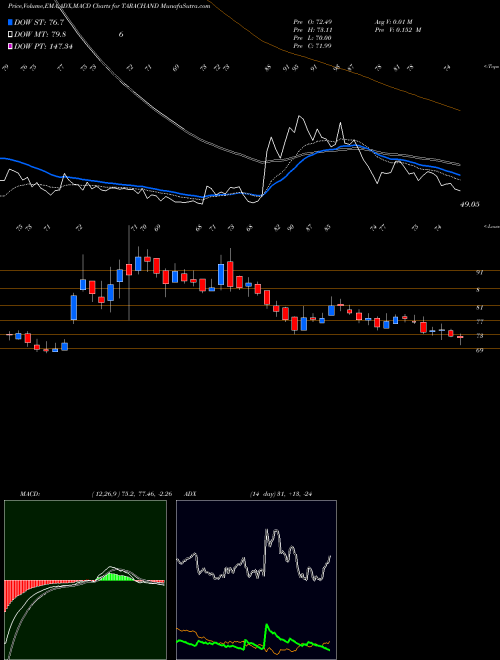Click the 69 price axis label

[x=479, y=350]
